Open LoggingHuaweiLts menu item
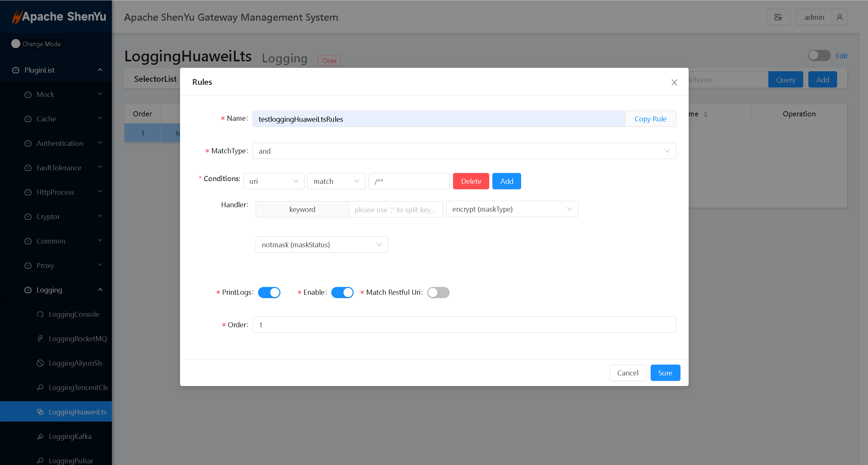This screenshot has height=465, width=868. [x=77, y=412]
